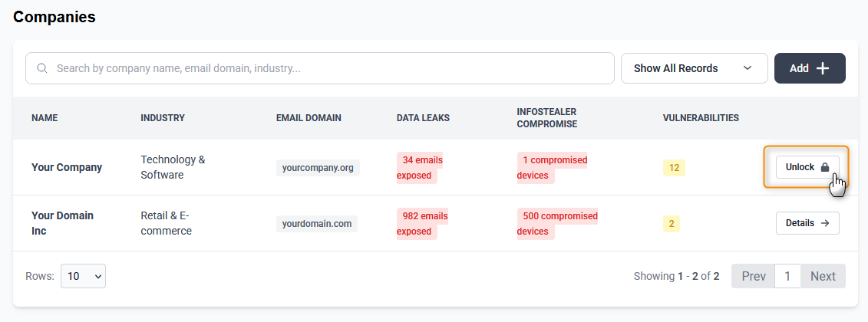The height and width of the screenshot is (322, 868).
Task: Click the 34 emails exposed badge
Action: coord(420,168)
